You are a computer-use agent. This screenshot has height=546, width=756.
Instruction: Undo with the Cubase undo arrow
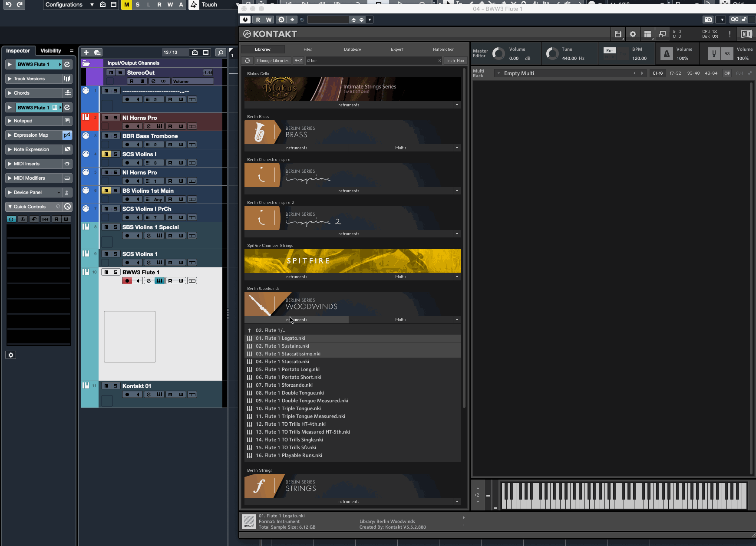(9, 4)
